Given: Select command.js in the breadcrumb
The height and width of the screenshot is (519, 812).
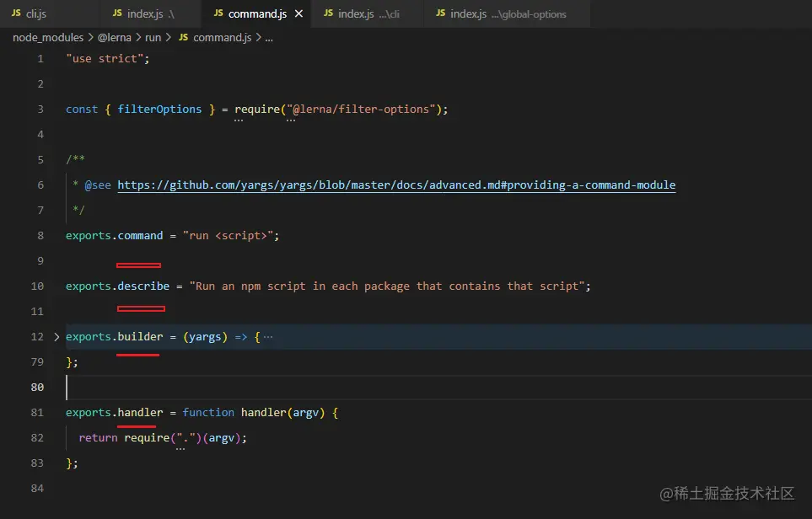Looking at the screenshot, I should [222, 38].
